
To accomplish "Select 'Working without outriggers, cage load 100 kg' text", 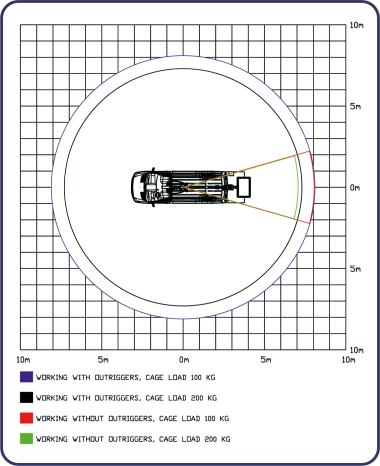I will click(133, 419).
